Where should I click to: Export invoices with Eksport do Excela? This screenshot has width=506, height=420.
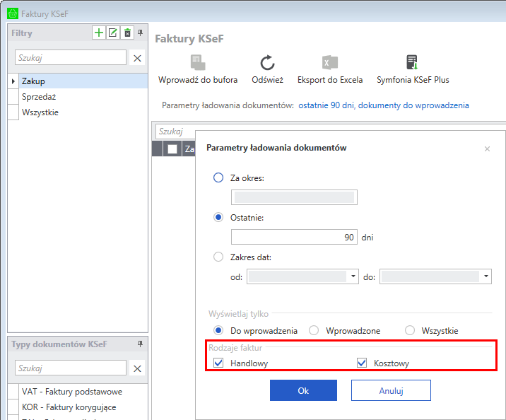pos(330,63)
